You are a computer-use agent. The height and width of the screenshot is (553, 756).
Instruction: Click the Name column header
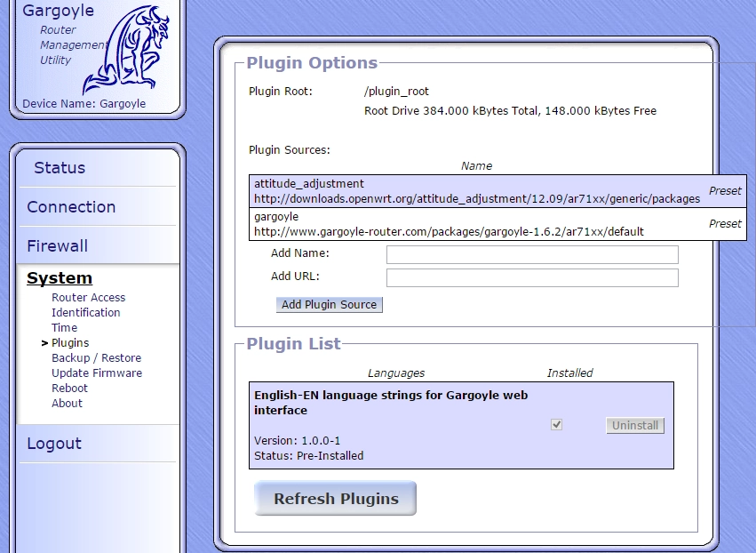pyautogui.click(x=476, y=166)
